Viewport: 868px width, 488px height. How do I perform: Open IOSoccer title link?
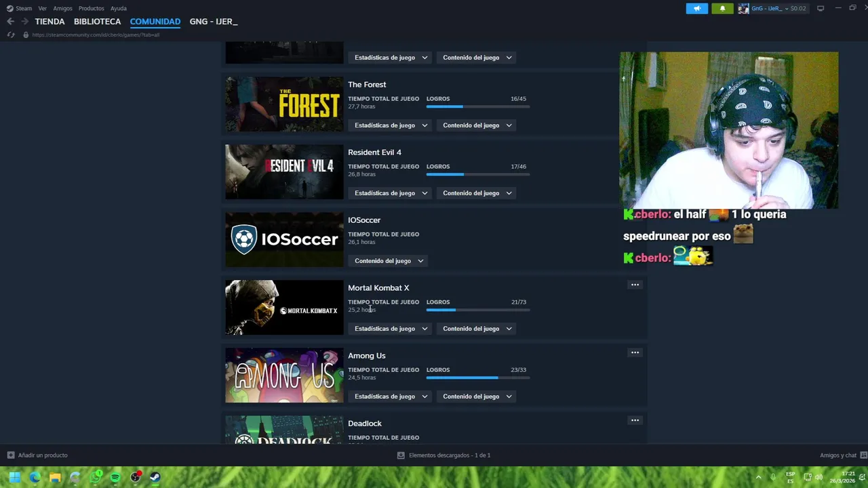364,220
